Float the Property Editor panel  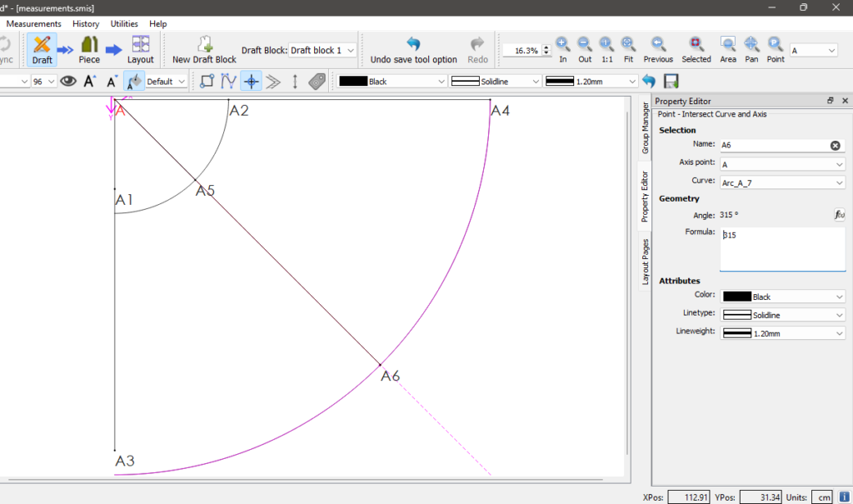[x=831, y=101]
